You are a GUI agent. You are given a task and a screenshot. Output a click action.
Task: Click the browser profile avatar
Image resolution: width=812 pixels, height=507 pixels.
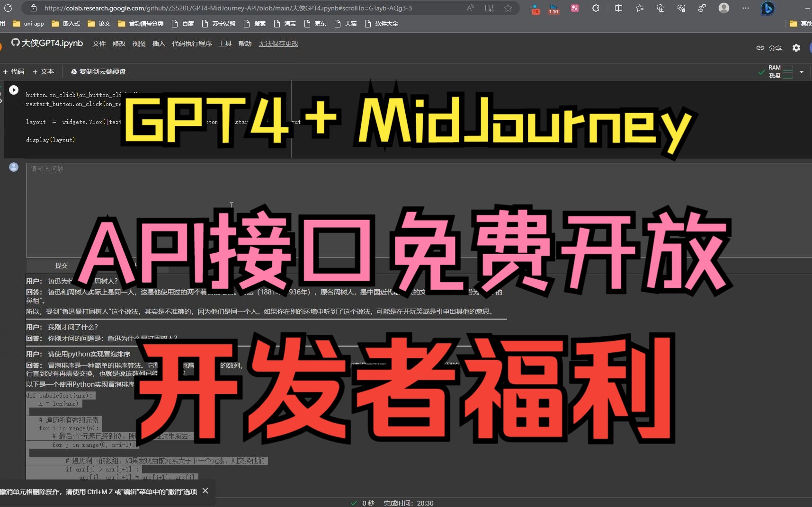coord(723,8)
